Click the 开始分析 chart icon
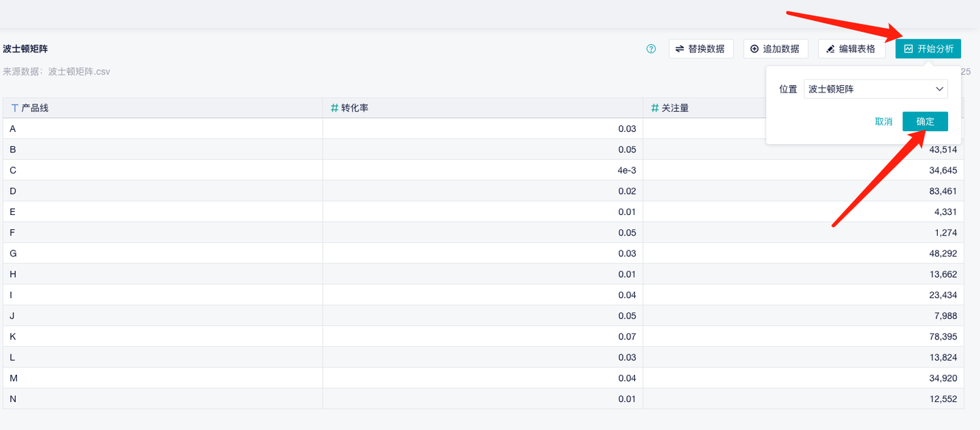 click(909, 49)
